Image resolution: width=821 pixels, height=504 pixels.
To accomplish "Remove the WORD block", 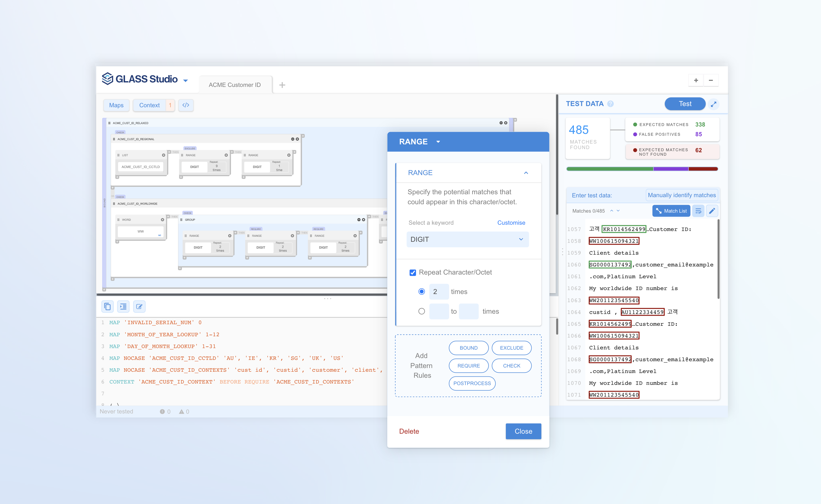I will point(162,220).
